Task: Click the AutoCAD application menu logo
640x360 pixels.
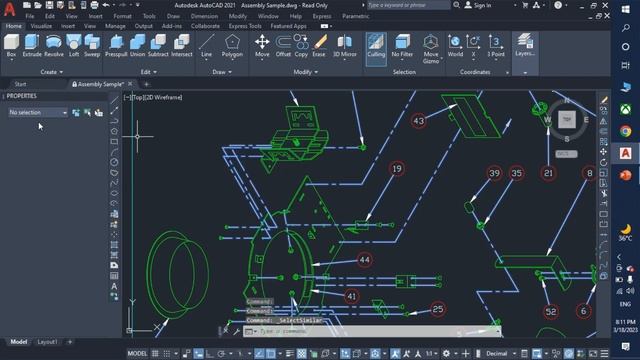Action: pos(9,9)
